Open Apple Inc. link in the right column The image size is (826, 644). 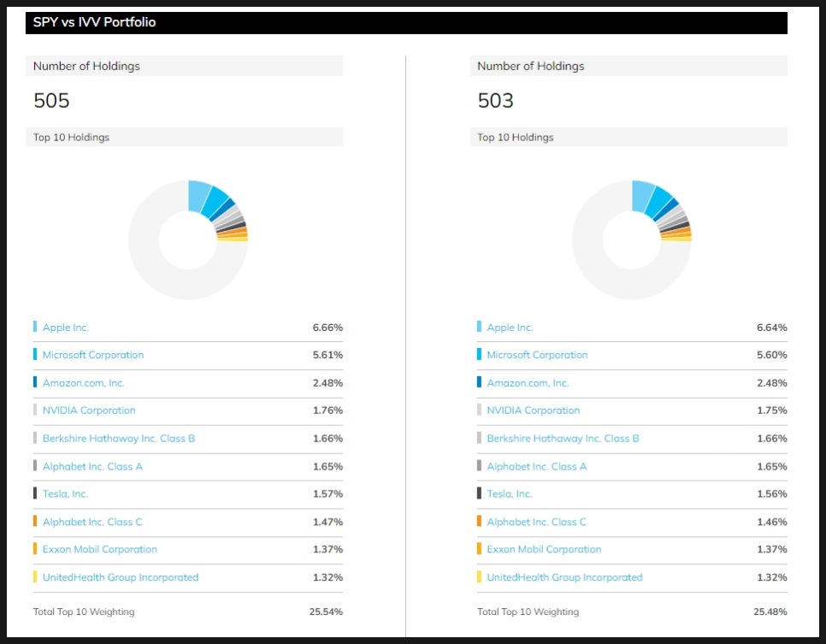click(x=510, y=328)
